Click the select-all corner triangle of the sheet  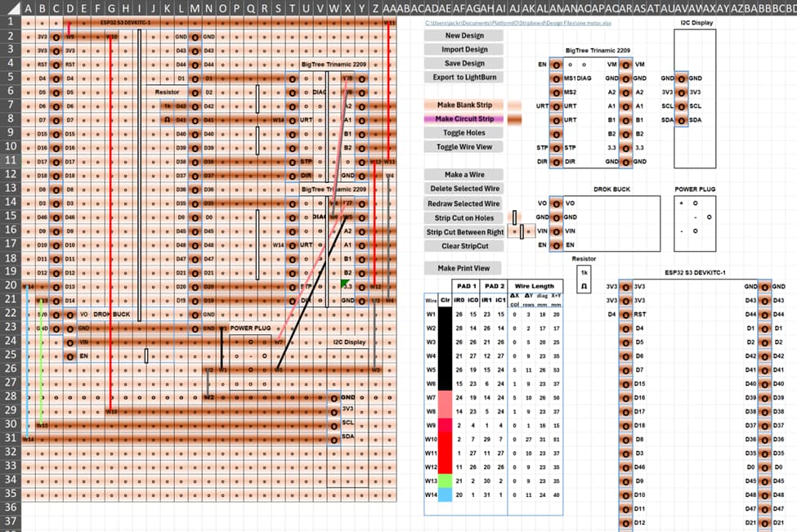(13, 7)
